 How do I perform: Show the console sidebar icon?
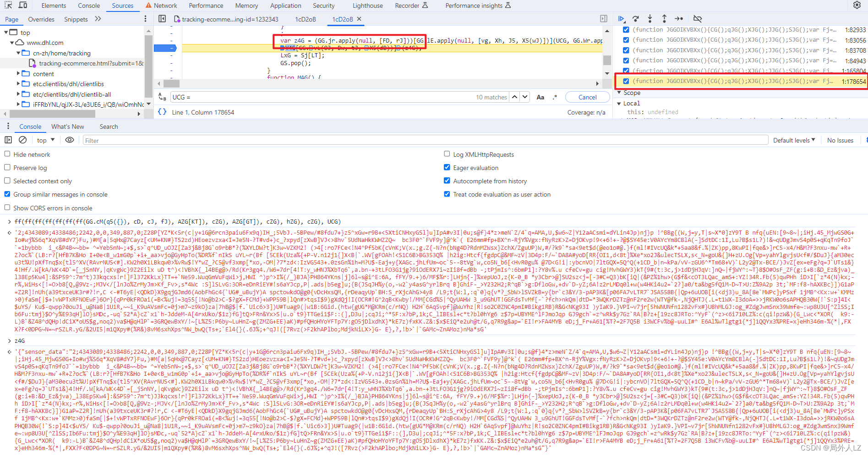(8, 140)
